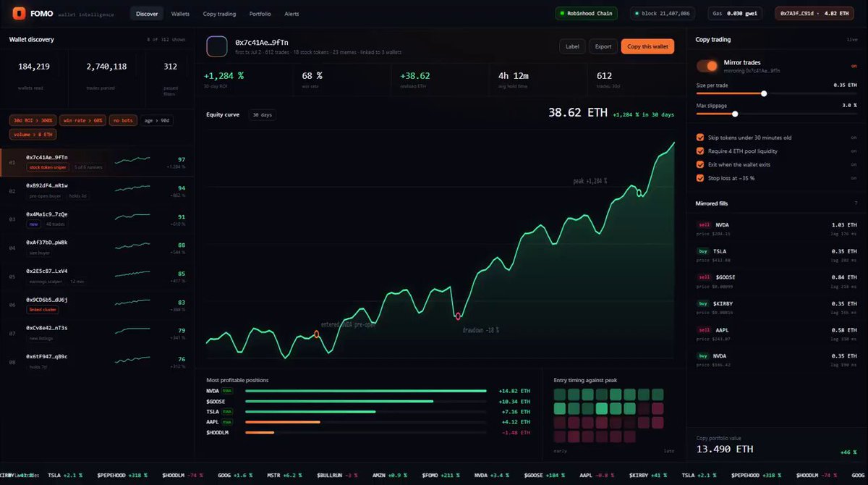Uncheck Stop loss at -35 %
The image size is (868, 485).
click(x=699, y=178)
